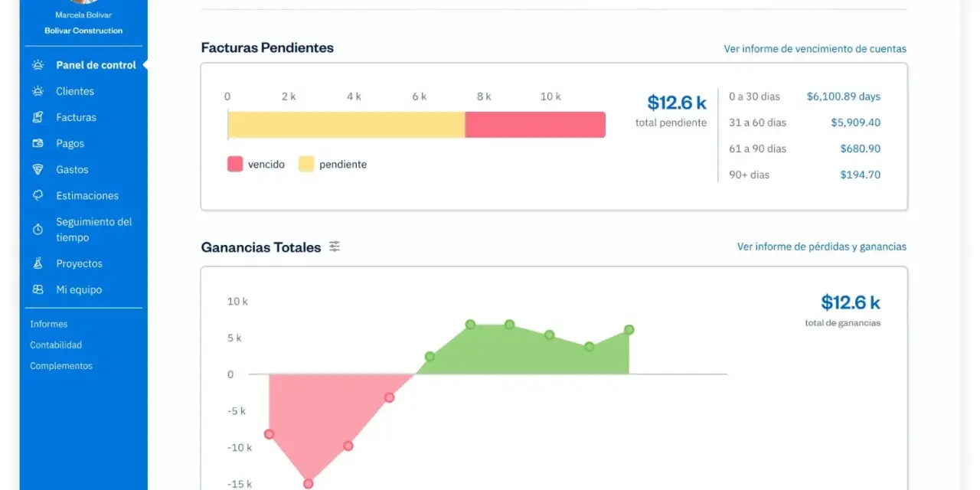Screen dimensions: 980x490
Task: Click the red vencido bar segment
Action: (x=535, y=125)
